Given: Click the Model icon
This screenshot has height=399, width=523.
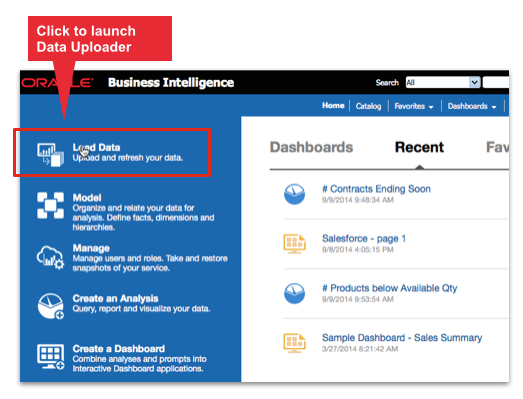Looking at the screenshot, I should click(50, 205).
